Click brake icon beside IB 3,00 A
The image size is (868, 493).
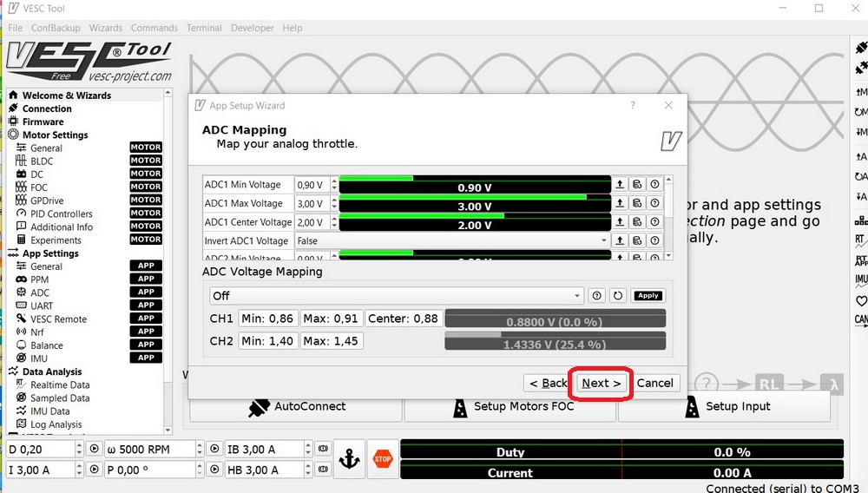[321, 450]
